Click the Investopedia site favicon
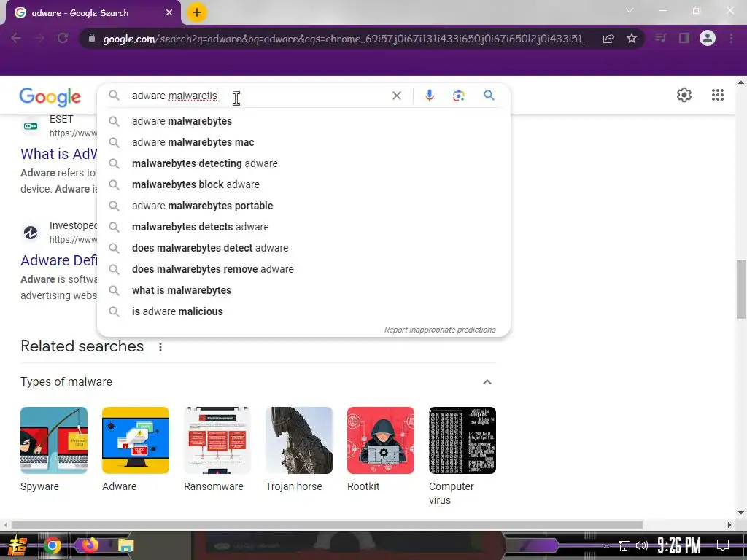Image resolution: width=747 pixels, height=560 pixels. tap(31, 233)
